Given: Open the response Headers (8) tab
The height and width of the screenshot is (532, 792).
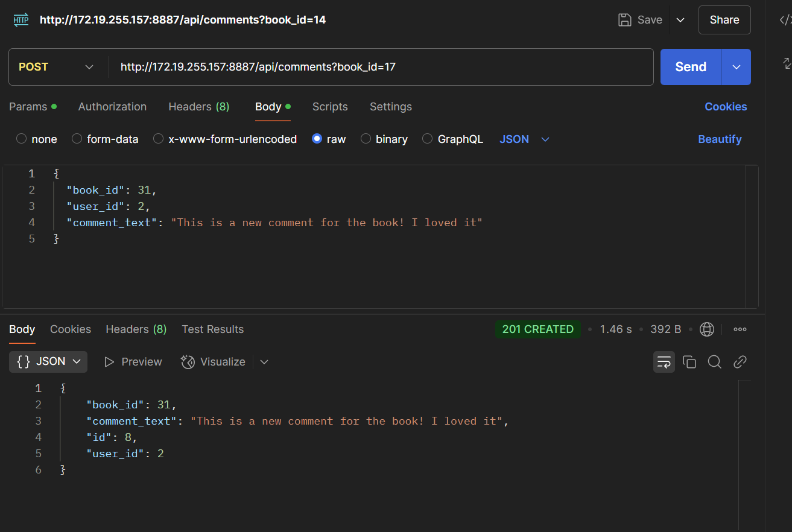Looking at the screenshot, I should pos(136,329).
